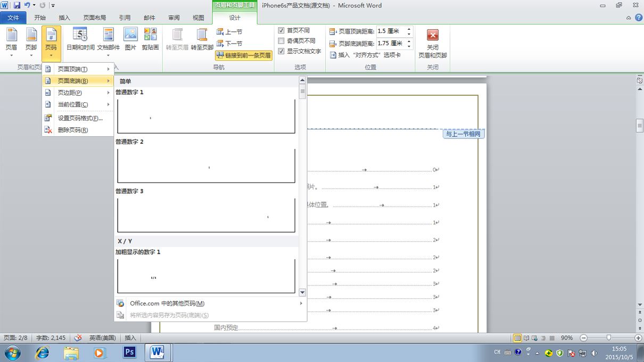Increase 页眉顶端距离 spinner value
The image size is (644, 362).
409,29
